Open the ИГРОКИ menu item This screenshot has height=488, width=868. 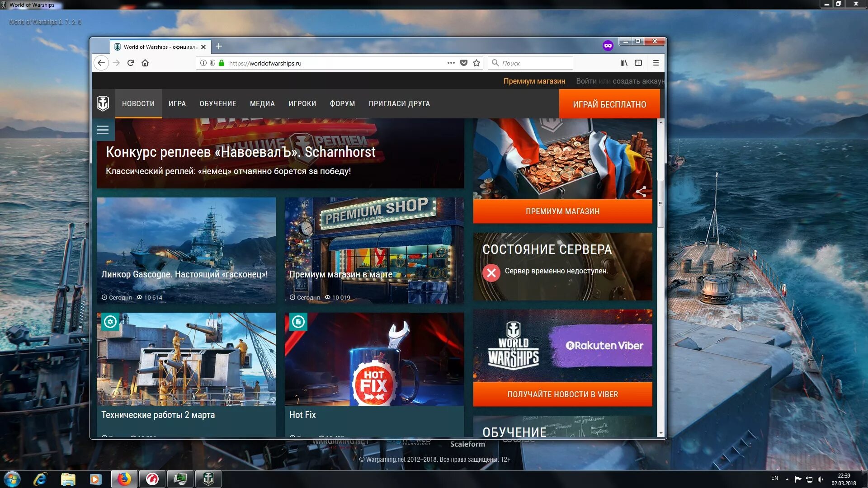coord(302,103)
